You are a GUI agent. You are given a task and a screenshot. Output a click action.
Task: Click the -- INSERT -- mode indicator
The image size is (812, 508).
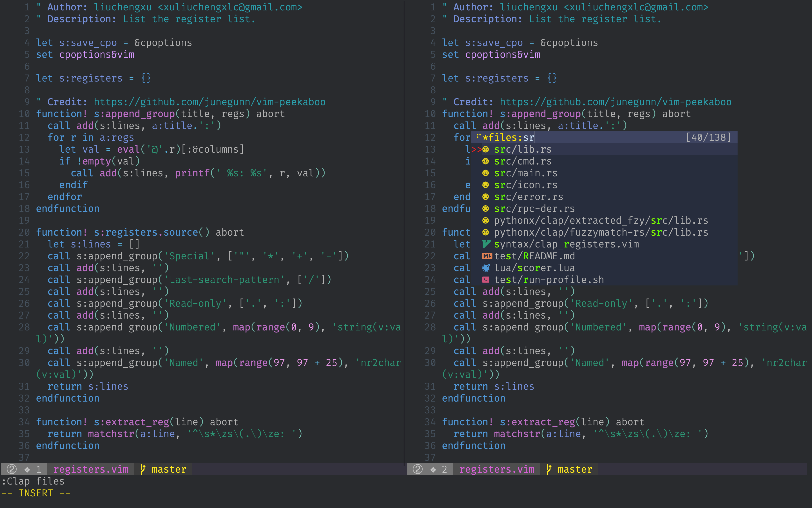click(36, 493)
